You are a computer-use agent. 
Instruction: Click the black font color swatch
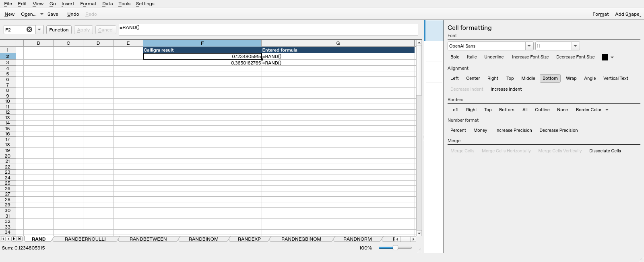pyautogui.click(x=605, y=57)
